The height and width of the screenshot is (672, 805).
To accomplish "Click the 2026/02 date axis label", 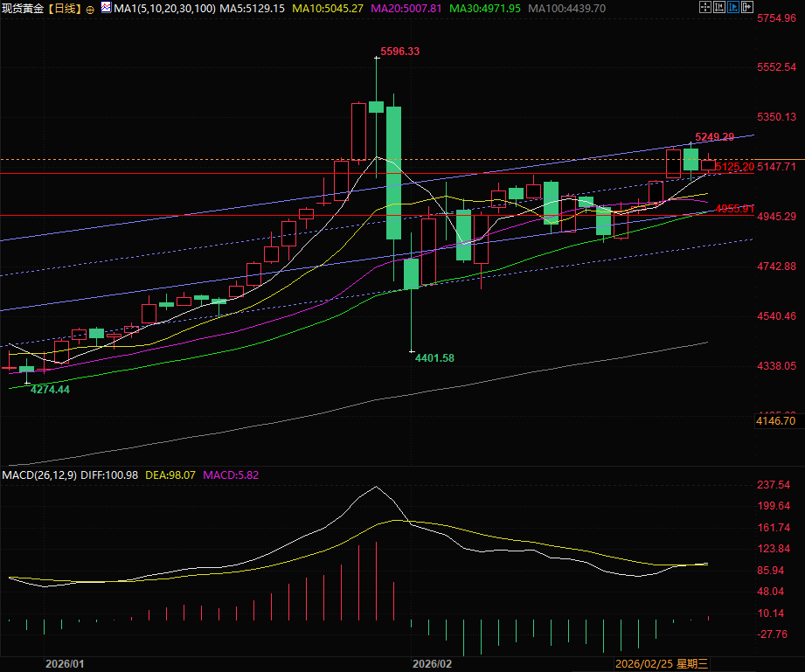I will (431, 664).
